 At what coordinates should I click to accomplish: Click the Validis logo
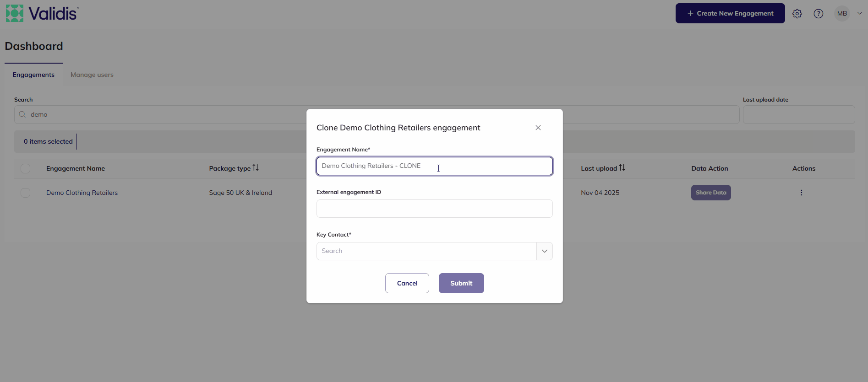42,13
